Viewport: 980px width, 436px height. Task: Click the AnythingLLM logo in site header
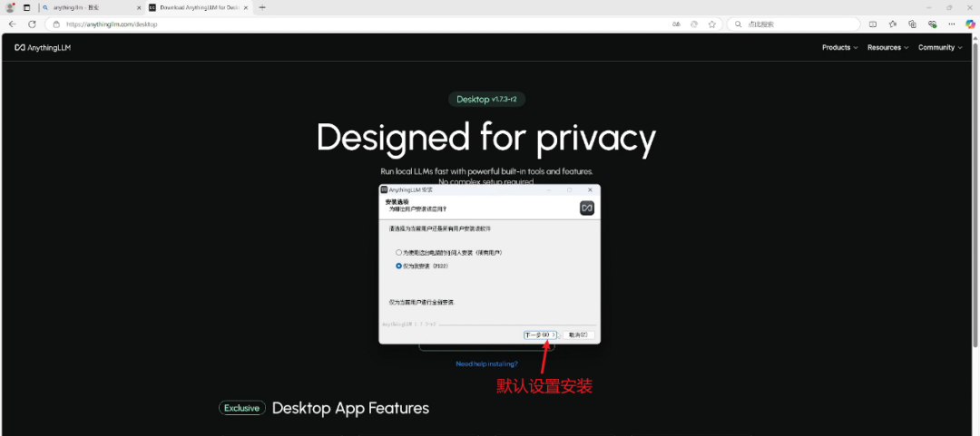pos(43,47)
